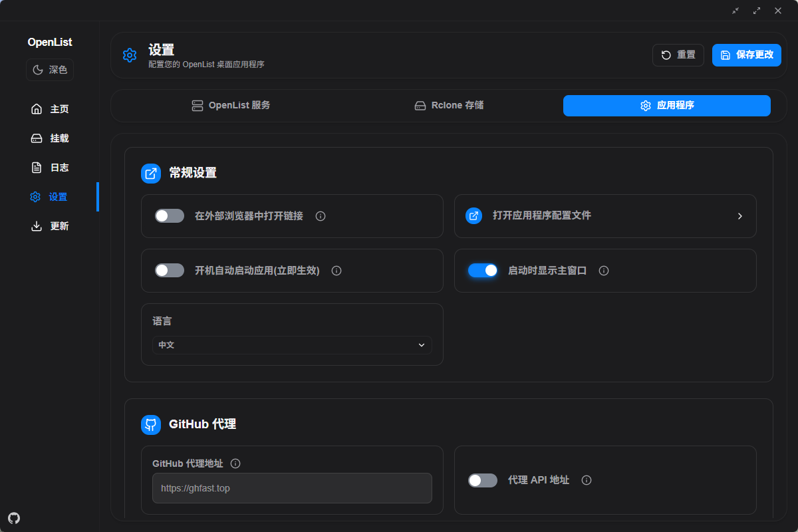This screenshot has width=798, height=532.
Task: Switch to Rclone 存储 tab
Action: click(449, 106)
